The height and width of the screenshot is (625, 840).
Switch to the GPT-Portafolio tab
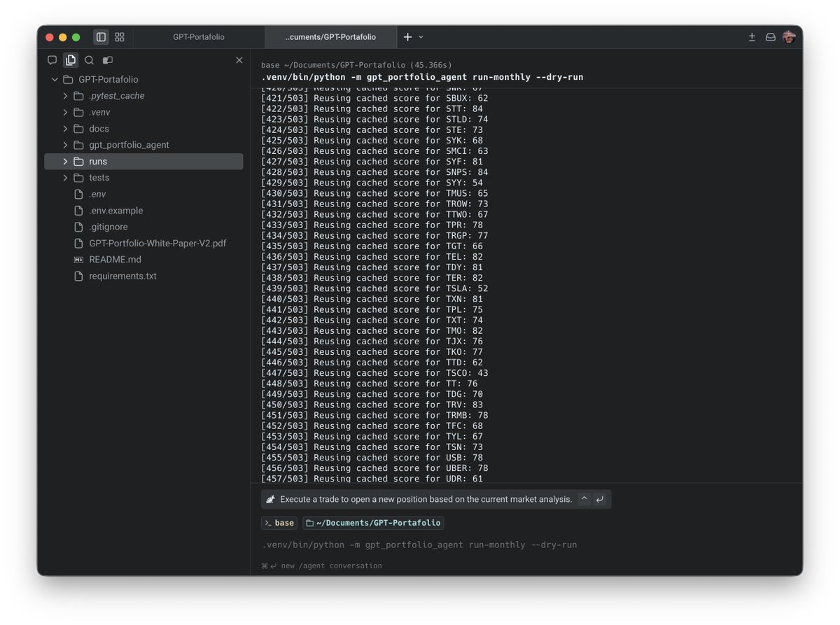point(199,37)
